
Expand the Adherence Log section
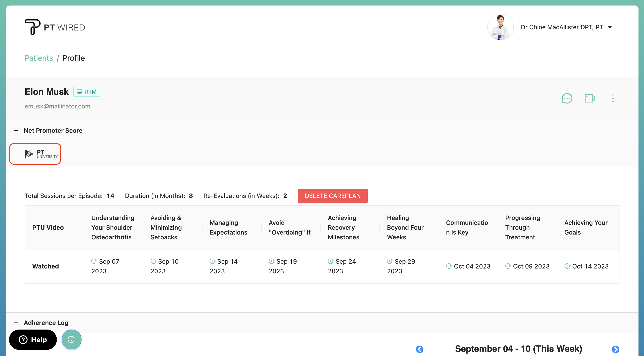(16, 323)
